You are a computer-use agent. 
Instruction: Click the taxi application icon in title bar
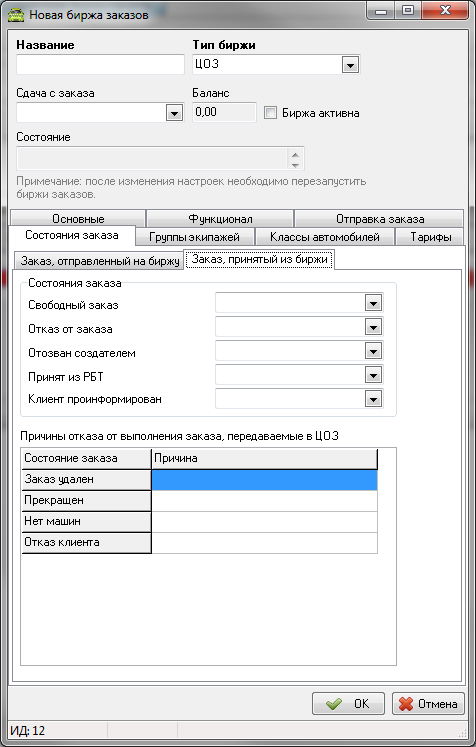16,14
